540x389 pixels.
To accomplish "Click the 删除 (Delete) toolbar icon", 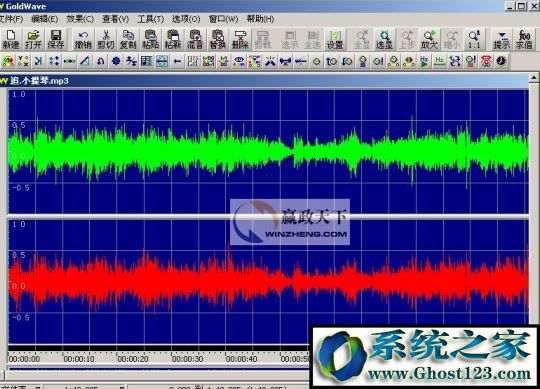I will 240,39.
